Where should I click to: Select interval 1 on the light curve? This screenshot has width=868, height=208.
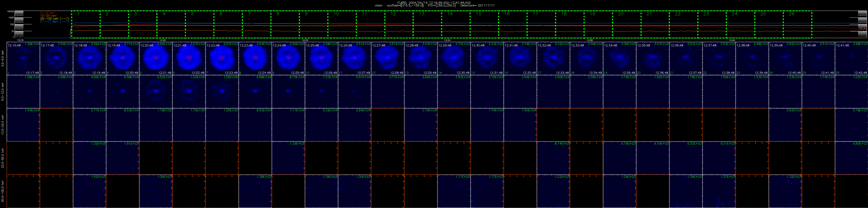[86, 24]
